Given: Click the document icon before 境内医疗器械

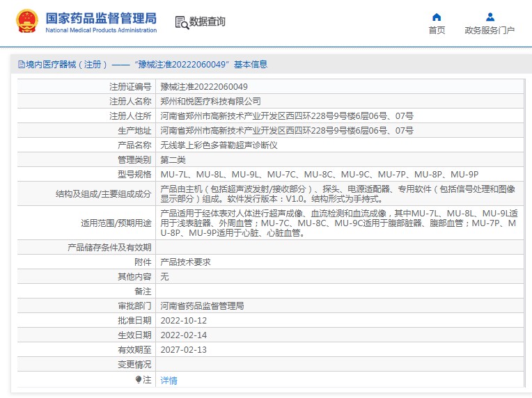Looking at the screenshot, I should (x=20, y=65).
